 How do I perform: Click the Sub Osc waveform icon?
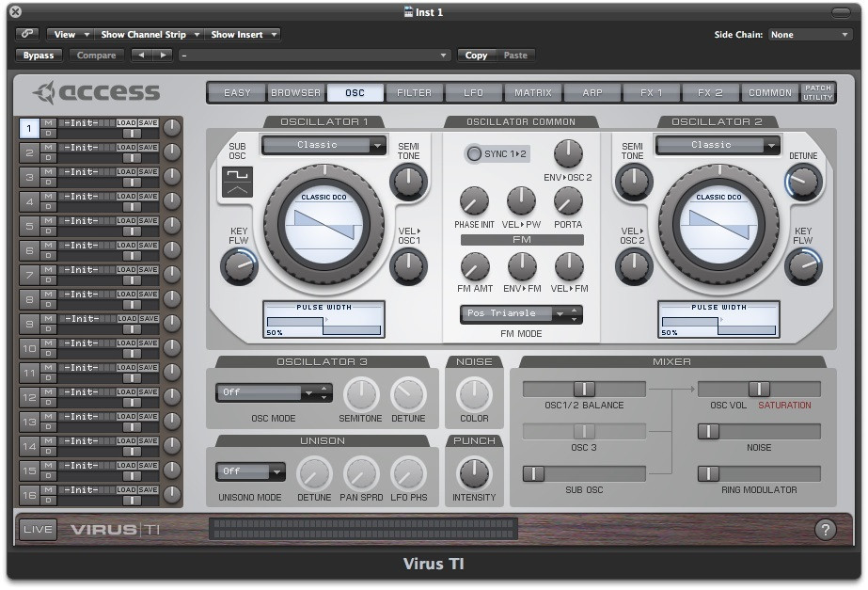238,182
